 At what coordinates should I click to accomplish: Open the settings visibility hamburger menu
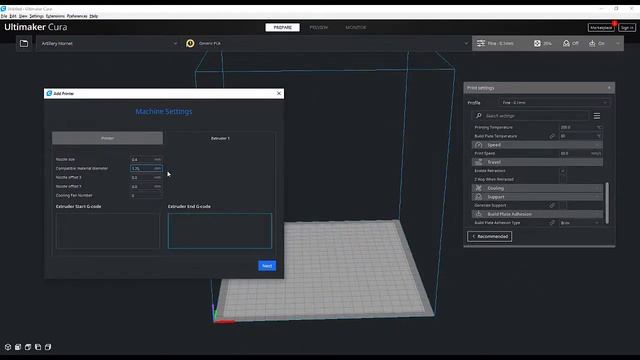pyautogui.click(x=597, y=116)
